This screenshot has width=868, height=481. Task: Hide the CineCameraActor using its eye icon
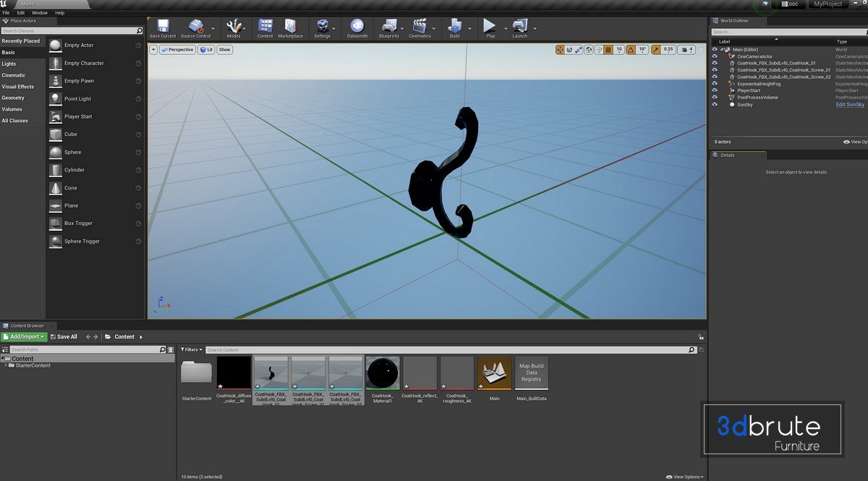click(715, 56)
